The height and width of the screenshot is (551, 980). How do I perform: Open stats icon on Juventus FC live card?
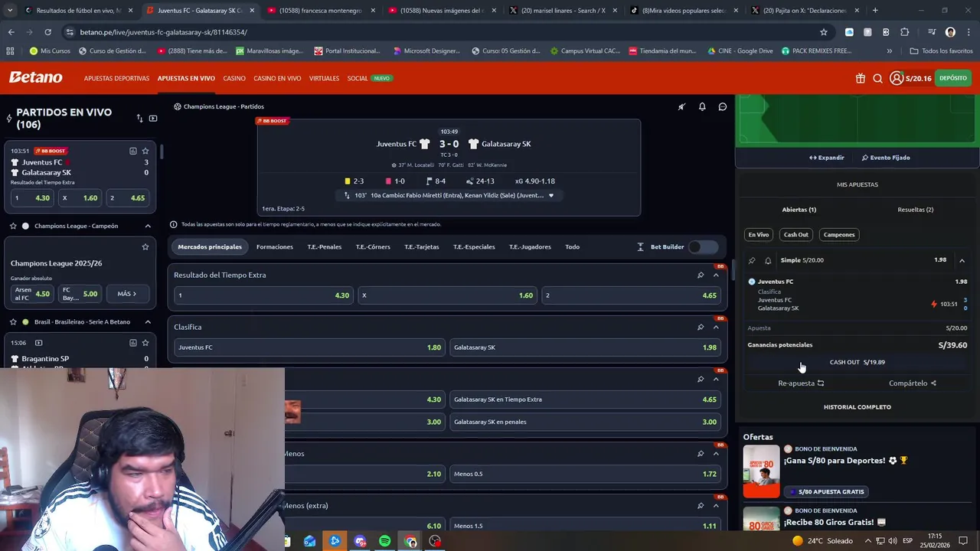pos(132,151)
